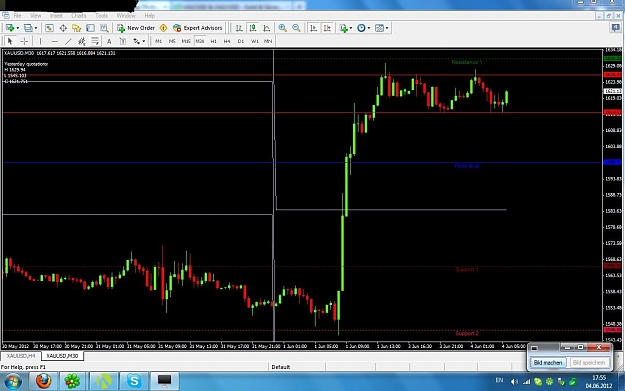Zoom out on the chart
The height and width of the screenshot is (391, 625).
[x=296, y=28]
